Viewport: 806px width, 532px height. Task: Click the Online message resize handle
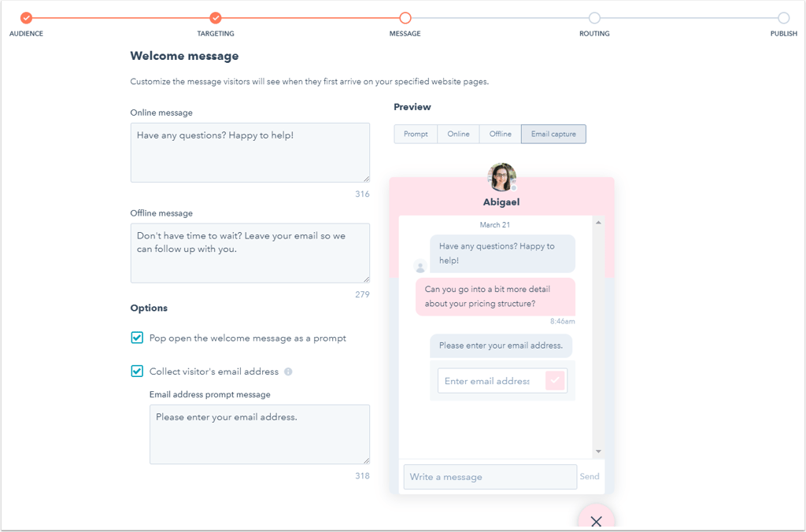coord(367,179)
